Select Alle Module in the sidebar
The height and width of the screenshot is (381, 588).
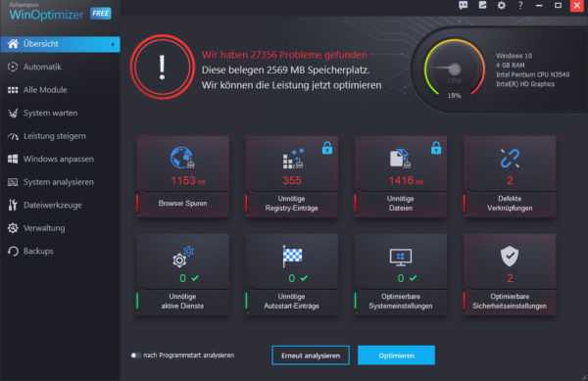(x=60, y=90)
